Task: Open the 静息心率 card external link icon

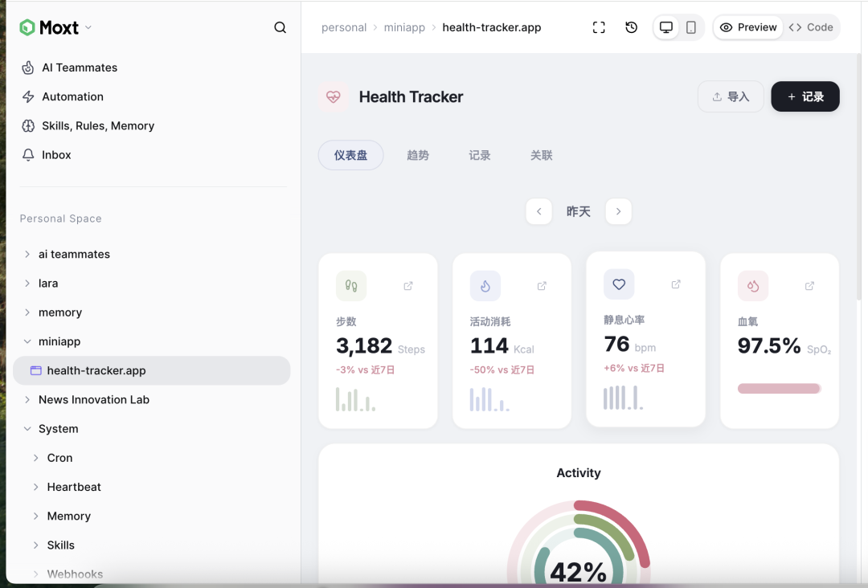Action: click(676, 284)
